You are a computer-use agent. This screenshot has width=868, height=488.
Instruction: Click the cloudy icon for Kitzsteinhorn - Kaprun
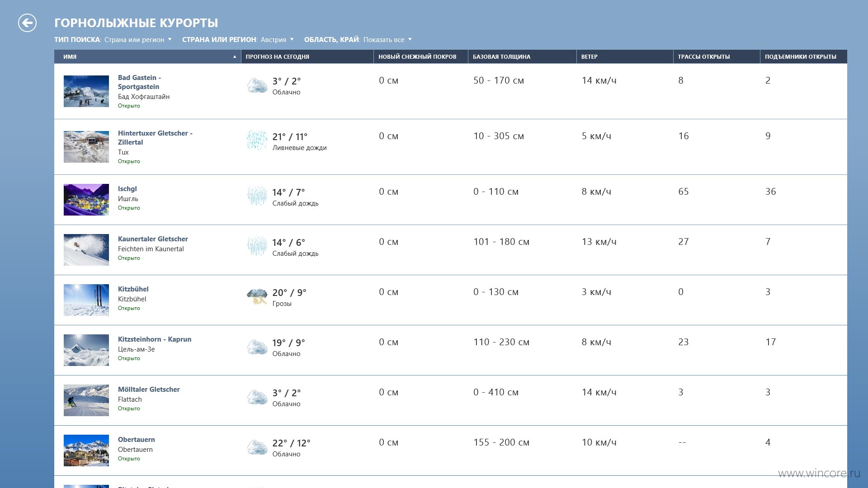pos(257,347)
